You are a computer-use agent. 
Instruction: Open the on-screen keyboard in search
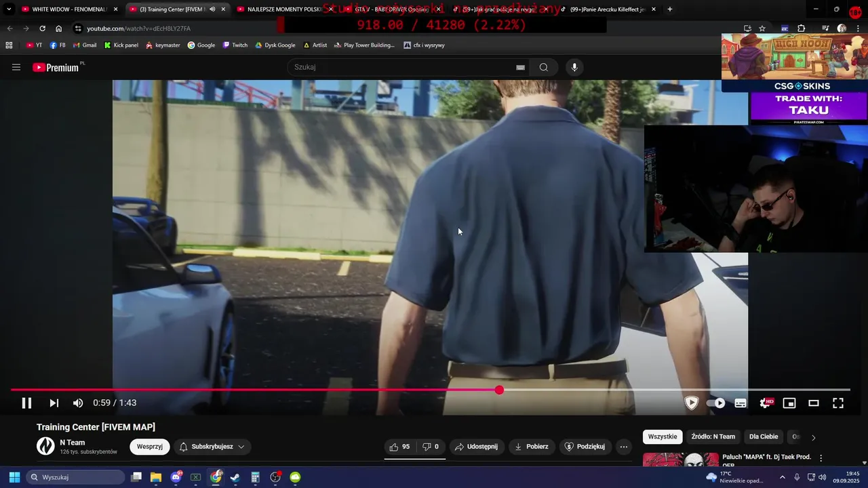click(520, 67)
